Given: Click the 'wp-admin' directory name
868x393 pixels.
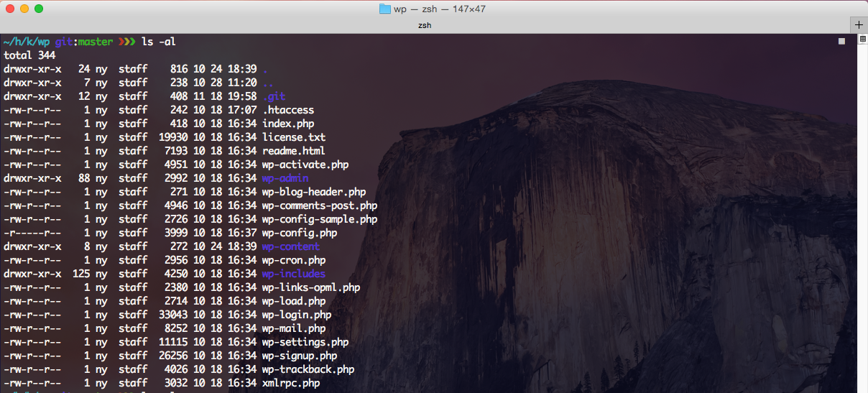Looking at the screenshot, I should tap(285, 178).
